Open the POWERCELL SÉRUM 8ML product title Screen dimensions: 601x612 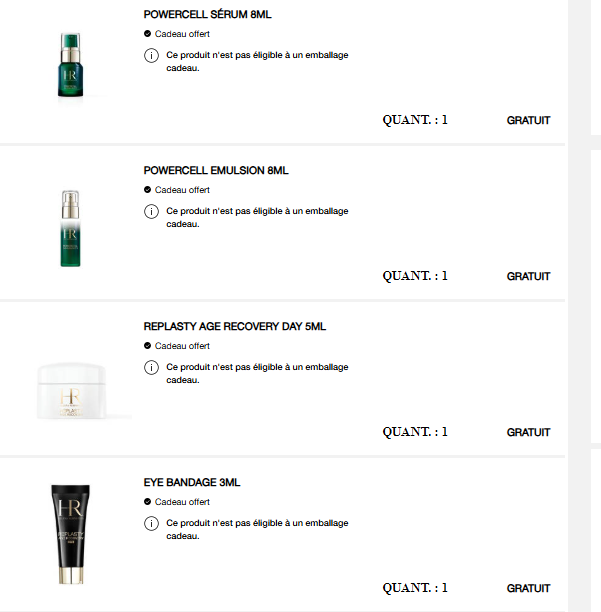[x=208, y=15]
